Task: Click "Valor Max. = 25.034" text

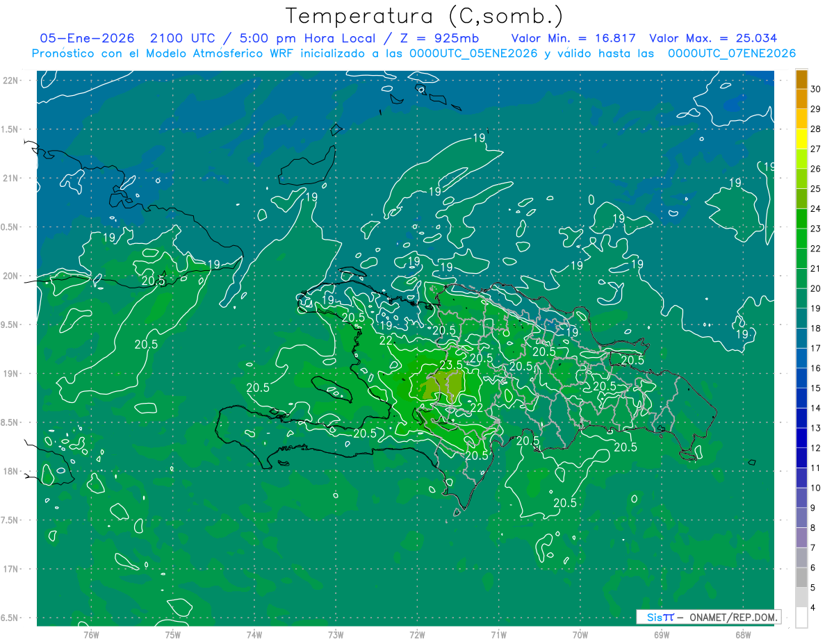Action: [713, 38]
